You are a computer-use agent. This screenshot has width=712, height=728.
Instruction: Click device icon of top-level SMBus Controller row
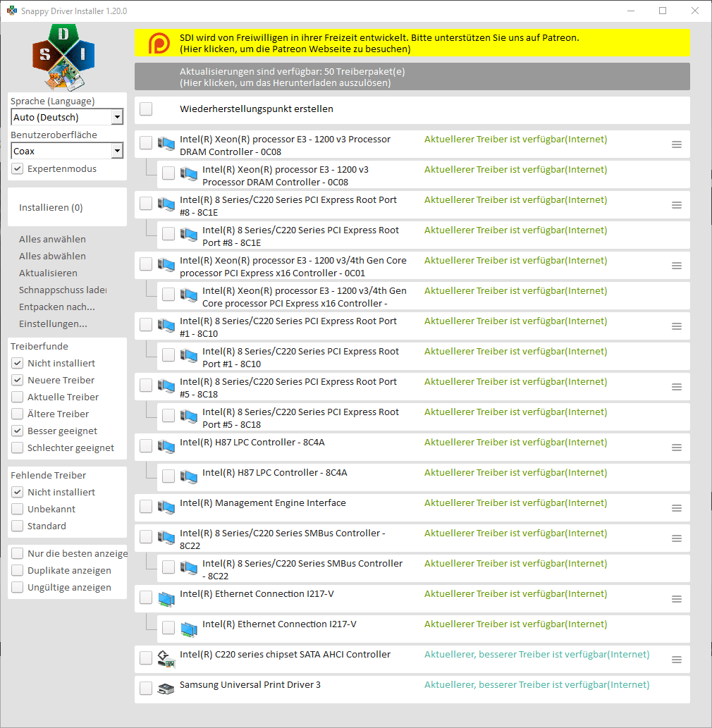[166, 537]
